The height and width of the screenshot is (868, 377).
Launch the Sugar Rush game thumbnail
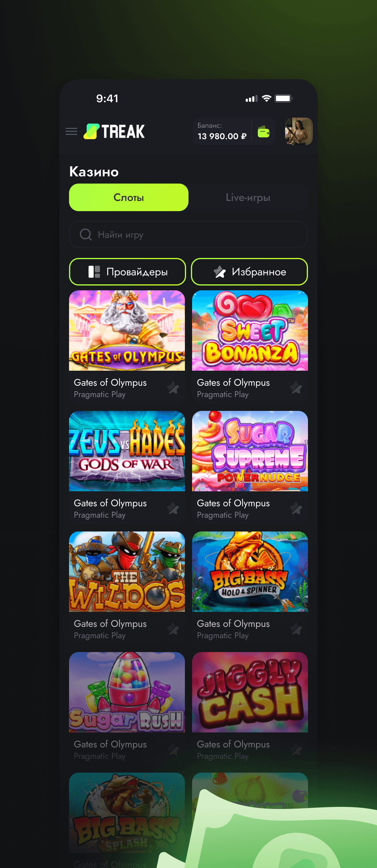tap(127, 692)
